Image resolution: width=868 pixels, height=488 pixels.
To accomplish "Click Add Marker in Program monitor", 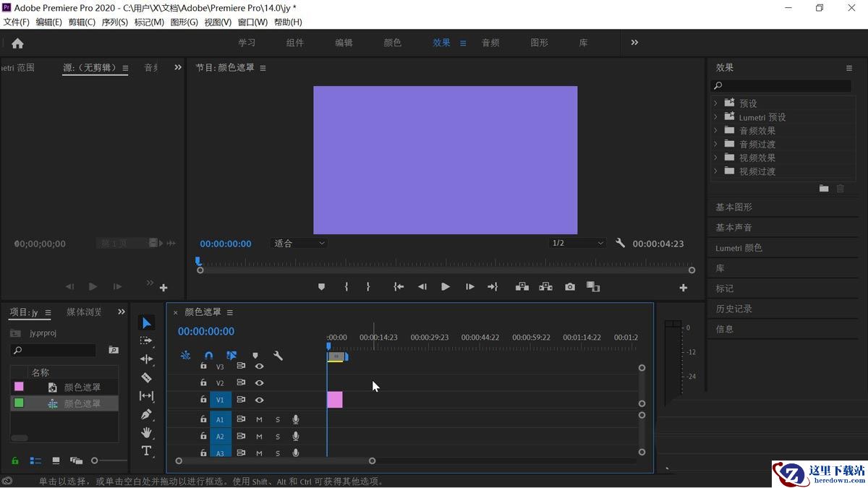I will (x=322, y=287).
